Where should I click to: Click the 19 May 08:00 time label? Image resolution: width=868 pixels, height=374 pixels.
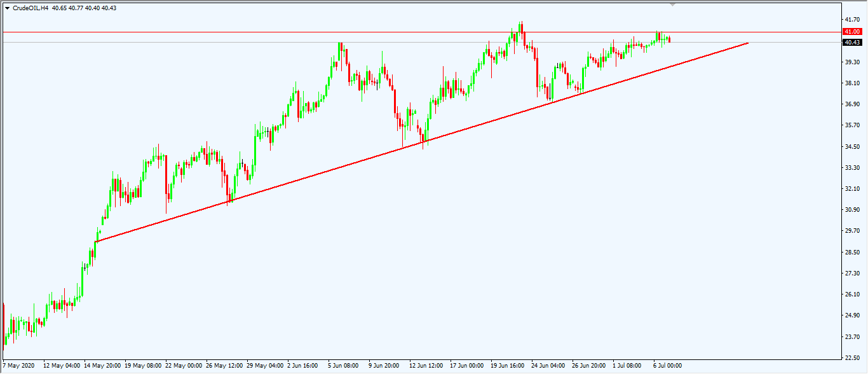pyautogui.click(x=143, y=366)
